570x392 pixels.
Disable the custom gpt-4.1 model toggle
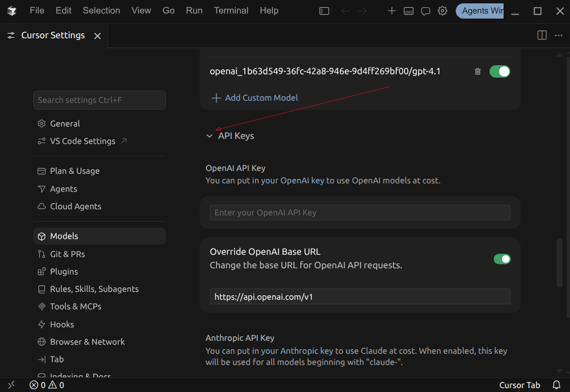click(500, 71)
